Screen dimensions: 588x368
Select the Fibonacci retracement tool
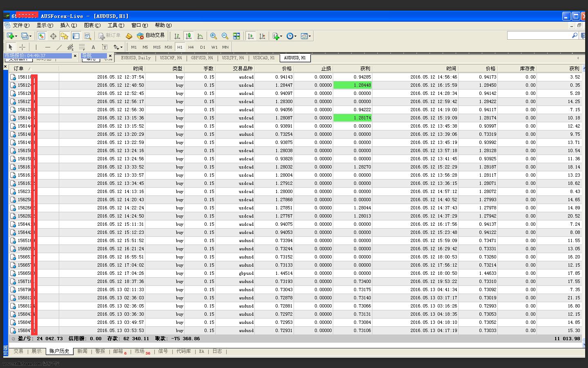click(x=82, y=47)
